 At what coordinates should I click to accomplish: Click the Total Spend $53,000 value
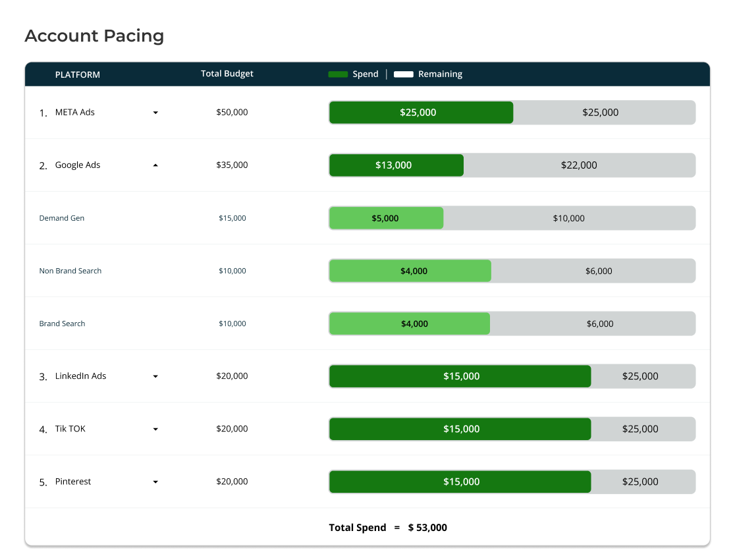tap(427, 528)
